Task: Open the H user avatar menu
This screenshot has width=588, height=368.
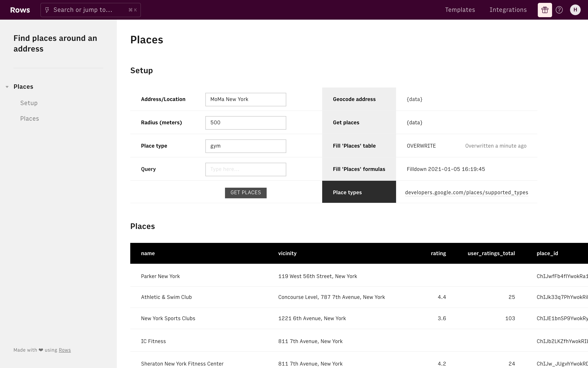Action: [x=575, y=10]
